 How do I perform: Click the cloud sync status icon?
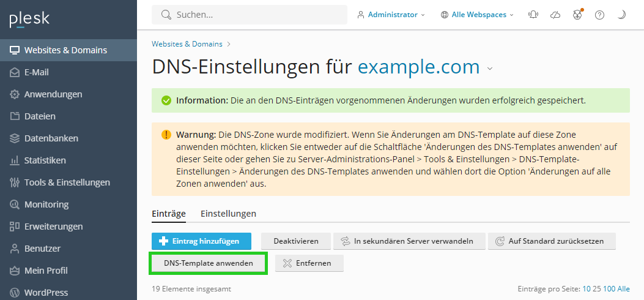tap(555, 15)
